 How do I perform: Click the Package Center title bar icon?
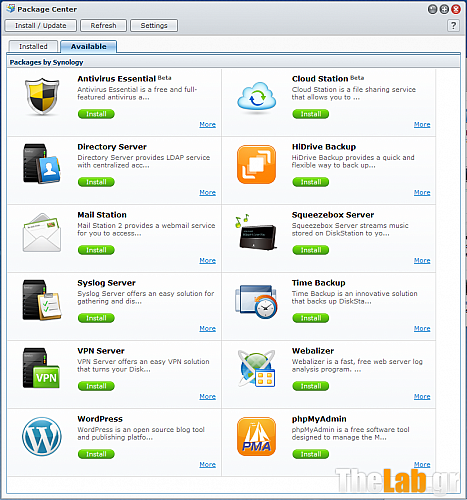[x=11, y=8]
